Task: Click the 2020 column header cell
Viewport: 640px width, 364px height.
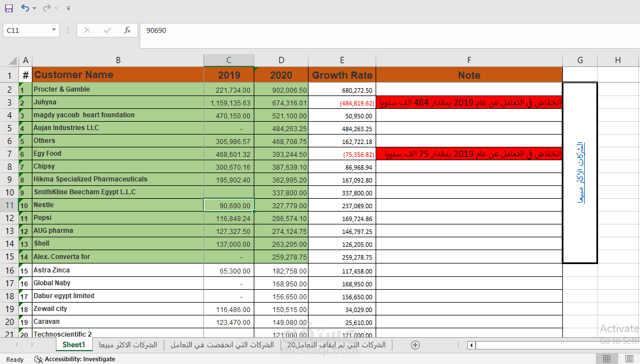Action: click(x=281, y=75)
